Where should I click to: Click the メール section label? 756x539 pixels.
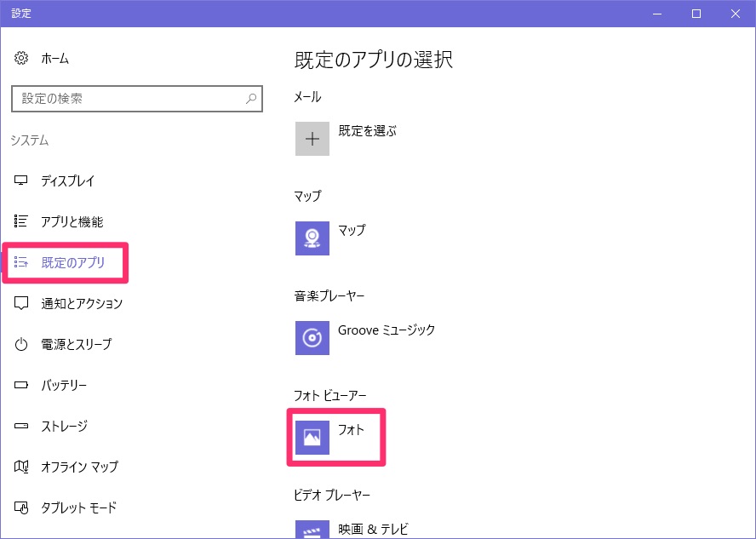click(x=307, y=97)
